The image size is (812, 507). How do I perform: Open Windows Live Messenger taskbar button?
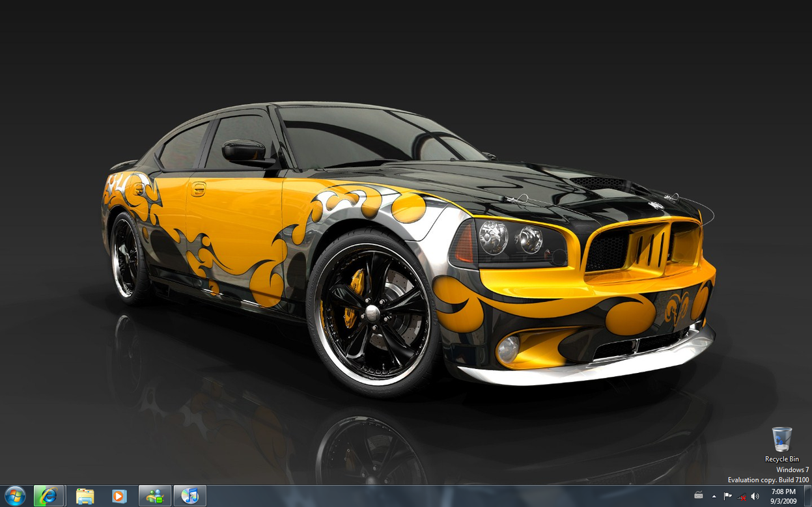point(155,496)
